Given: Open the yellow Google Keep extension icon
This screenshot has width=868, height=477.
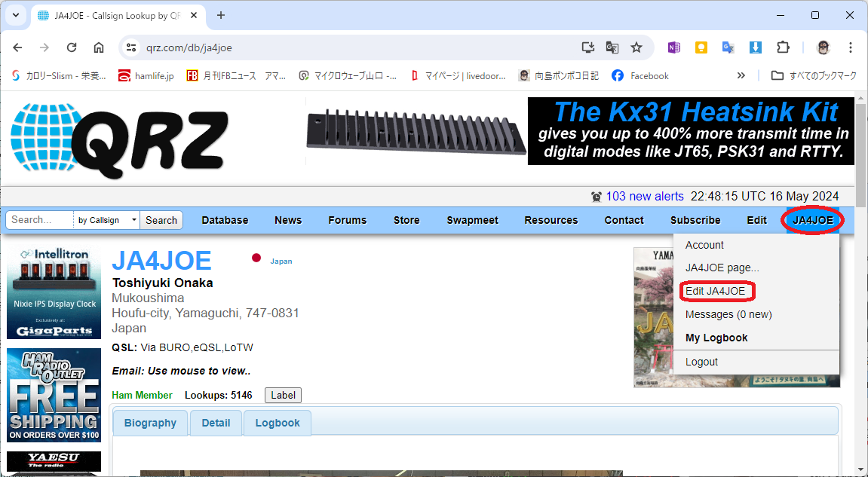Looking at the screenshot, I should (x=701, y=47).
